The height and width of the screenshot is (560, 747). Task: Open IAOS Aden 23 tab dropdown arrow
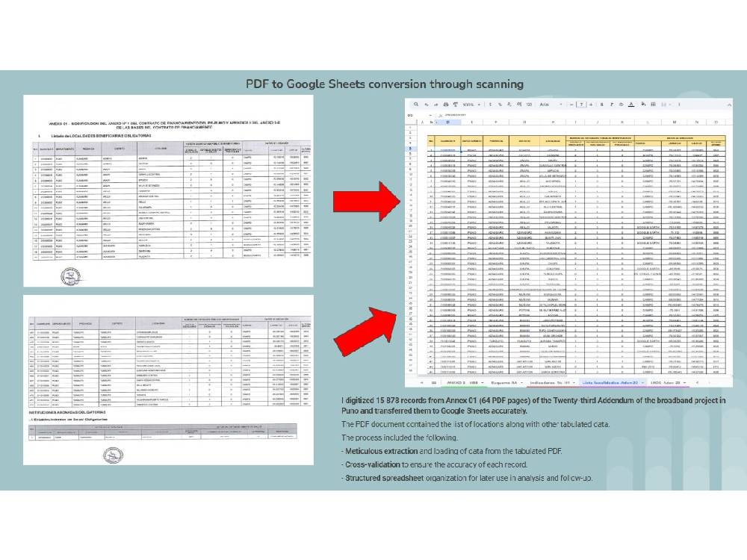pyautogui.click(x=684, y=382)
